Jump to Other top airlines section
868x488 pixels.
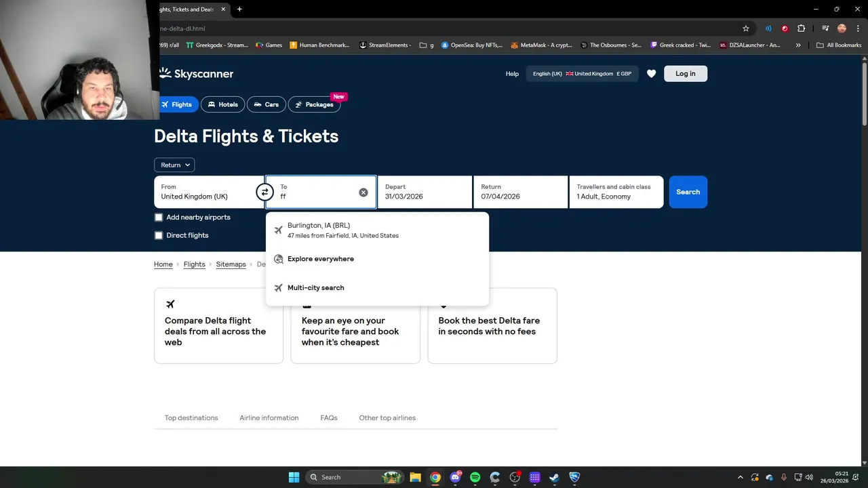[387, 418]
